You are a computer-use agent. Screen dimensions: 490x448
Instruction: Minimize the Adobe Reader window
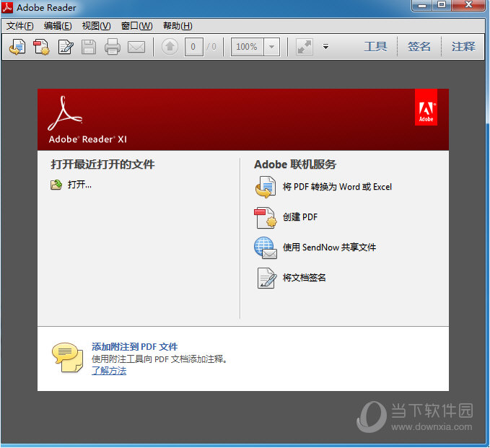(x=422, y=5)
